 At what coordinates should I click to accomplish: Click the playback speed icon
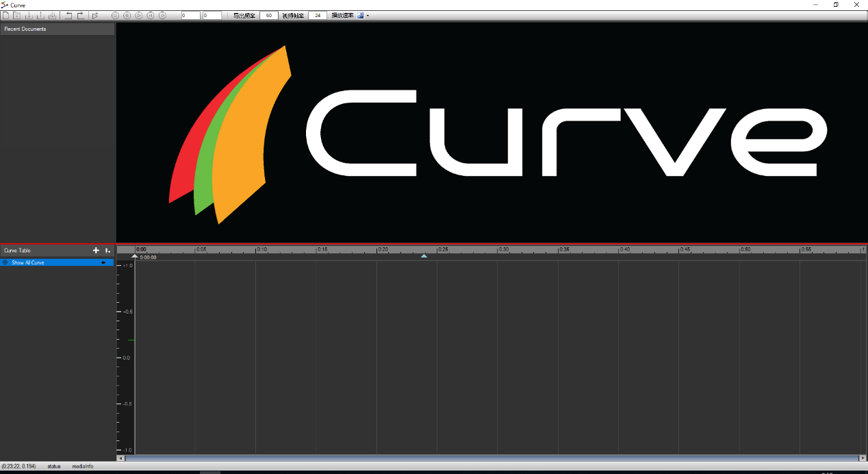click(x=360, y=15)
